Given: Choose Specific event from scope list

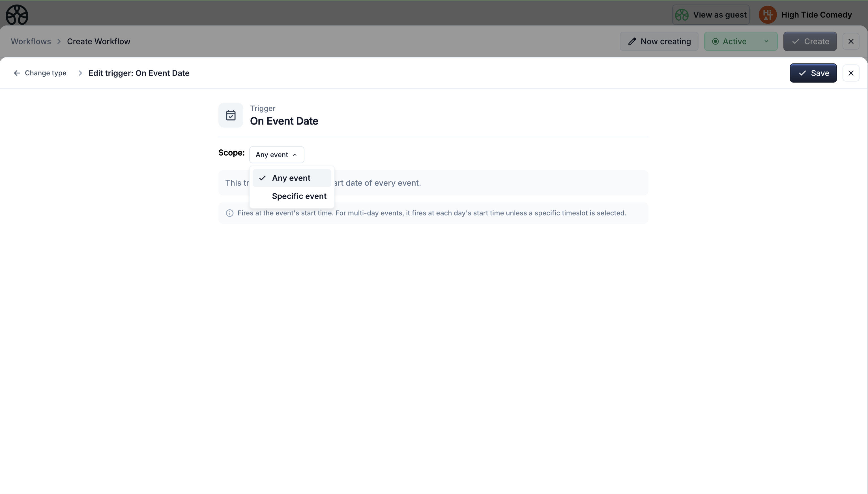Looking at the screenshot, I should tap(299, 196).
